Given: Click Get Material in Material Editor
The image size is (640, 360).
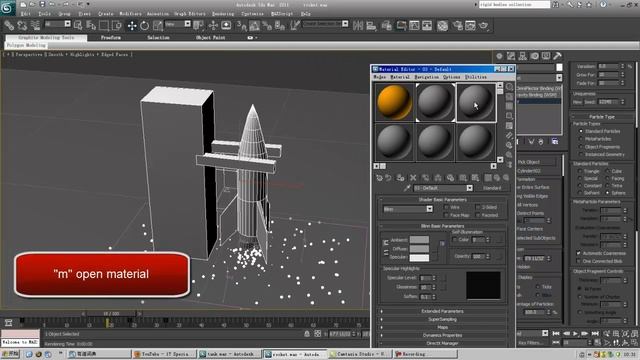Looking at the screenshot, I should 379,178.
